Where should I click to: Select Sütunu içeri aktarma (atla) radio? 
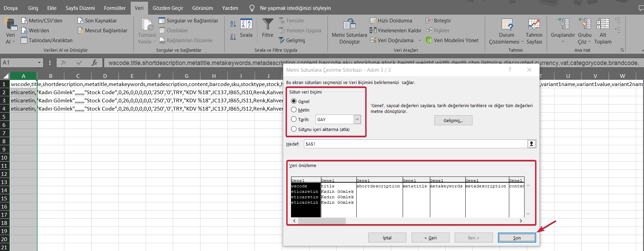click(294, 129)
